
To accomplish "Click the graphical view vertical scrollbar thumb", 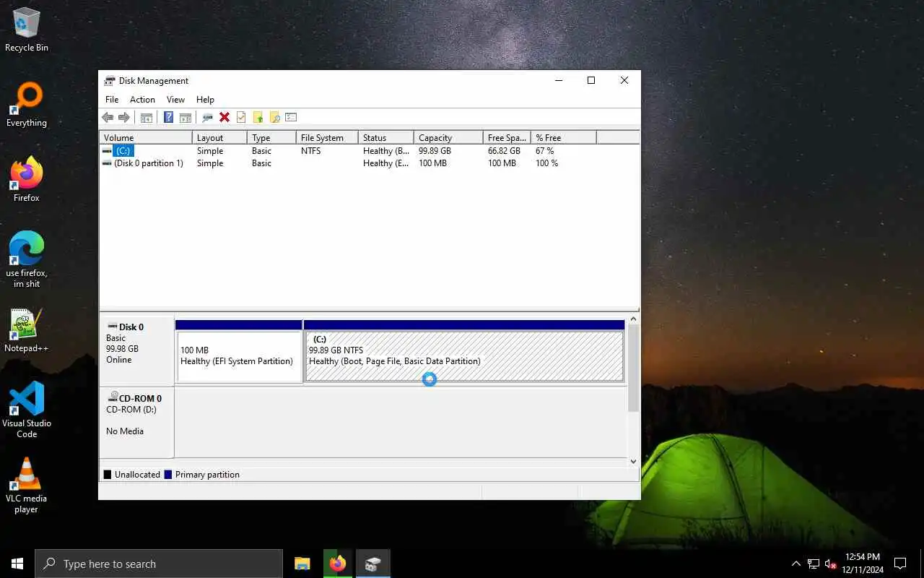I will (x=633, y=368).
